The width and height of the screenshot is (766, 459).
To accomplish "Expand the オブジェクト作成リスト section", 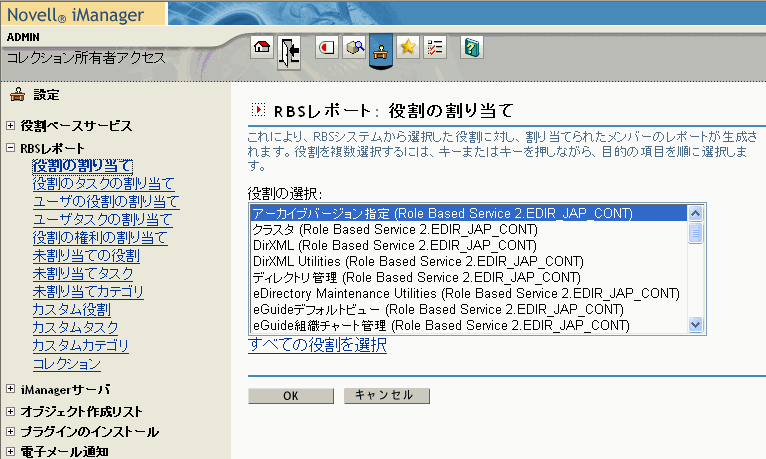I will point(10,411).
